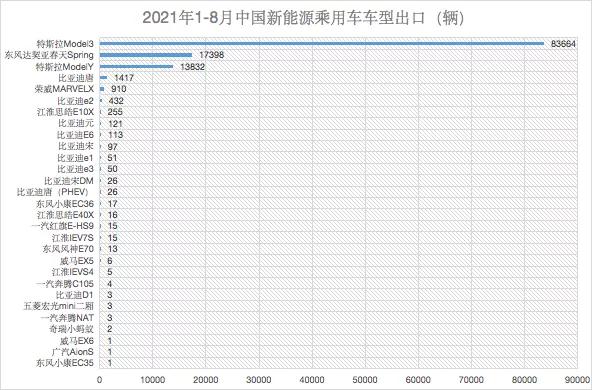Select the 40000 axis tick label

coord(311,380)
